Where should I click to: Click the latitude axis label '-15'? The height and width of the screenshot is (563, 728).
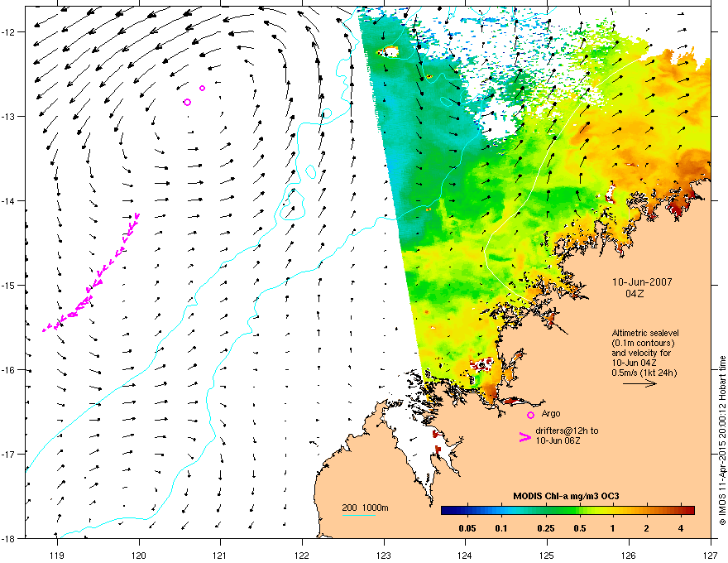9,285
